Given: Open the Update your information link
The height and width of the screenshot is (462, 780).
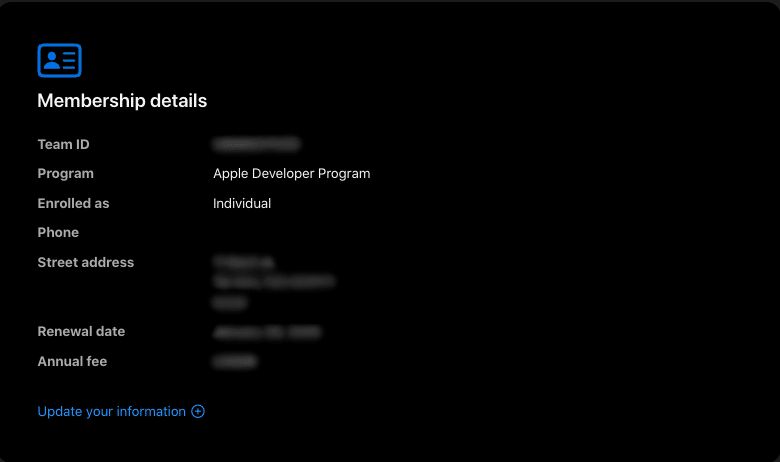Looking at the screenshot, I should [x=111, y=411].
